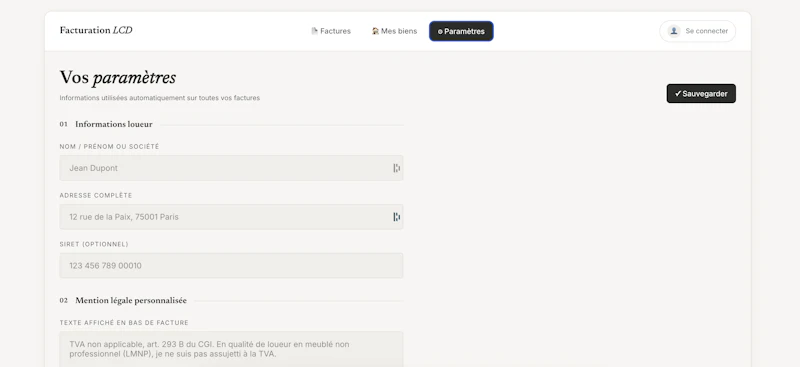Select the Paramètres tab

tap(461, 31)
